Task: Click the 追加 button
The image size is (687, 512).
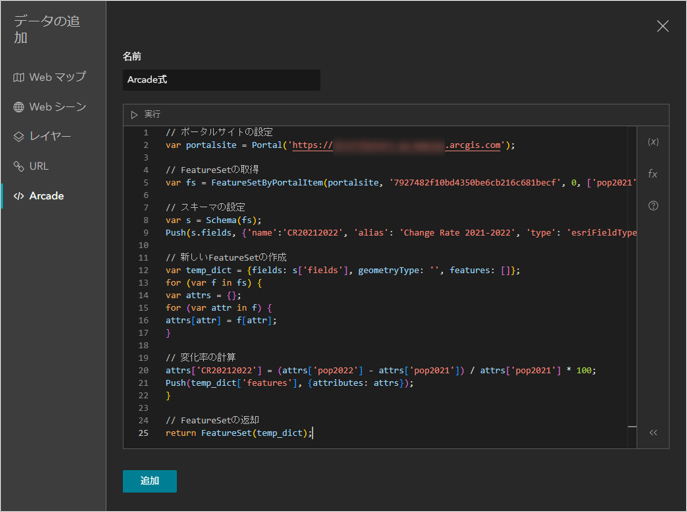Action: [150, 481]
